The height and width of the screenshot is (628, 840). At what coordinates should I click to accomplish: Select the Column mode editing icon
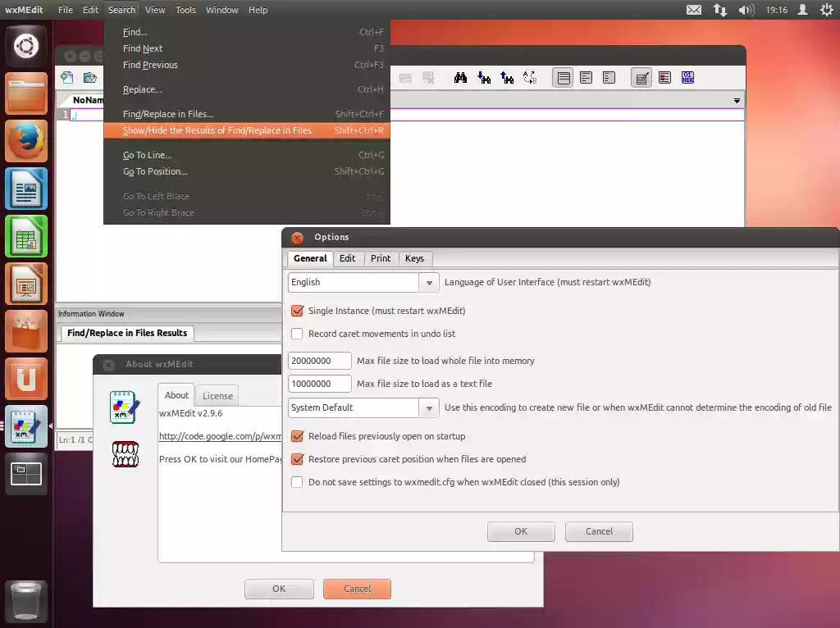point(664,77)
